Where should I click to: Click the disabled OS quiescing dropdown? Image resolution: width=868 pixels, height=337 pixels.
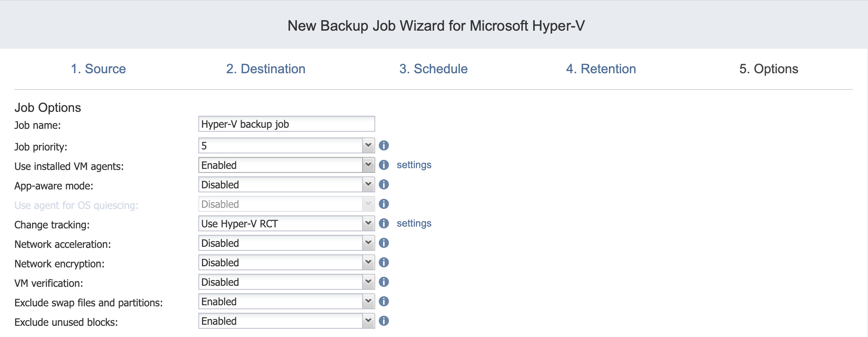[x=286, y=204]
